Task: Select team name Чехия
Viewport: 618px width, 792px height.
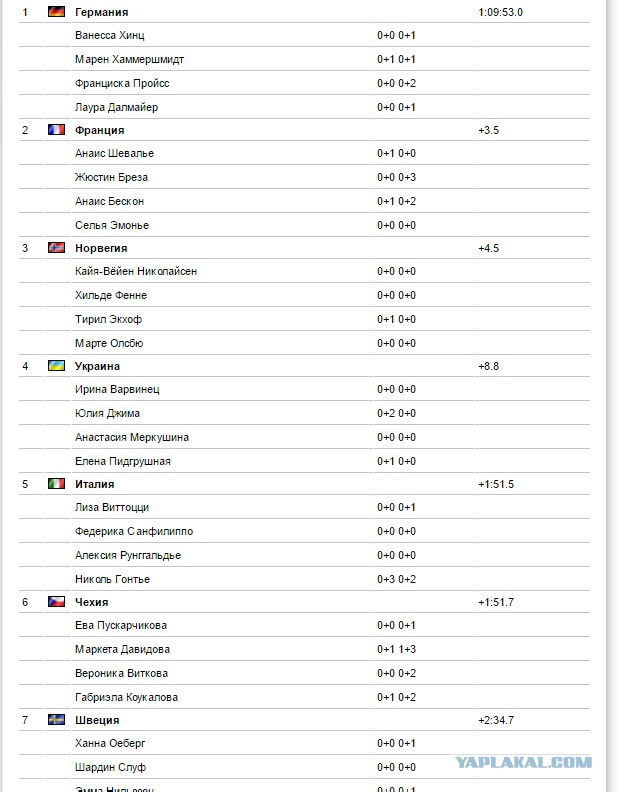Action: pyautogui.click(x=91, y=602)
